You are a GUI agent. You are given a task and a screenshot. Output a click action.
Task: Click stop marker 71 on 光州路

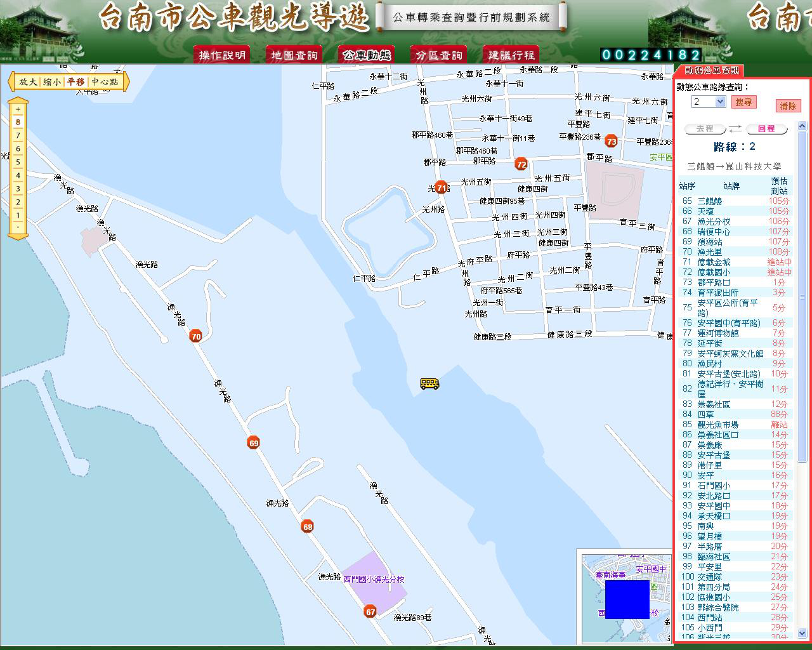pos(442,187)
